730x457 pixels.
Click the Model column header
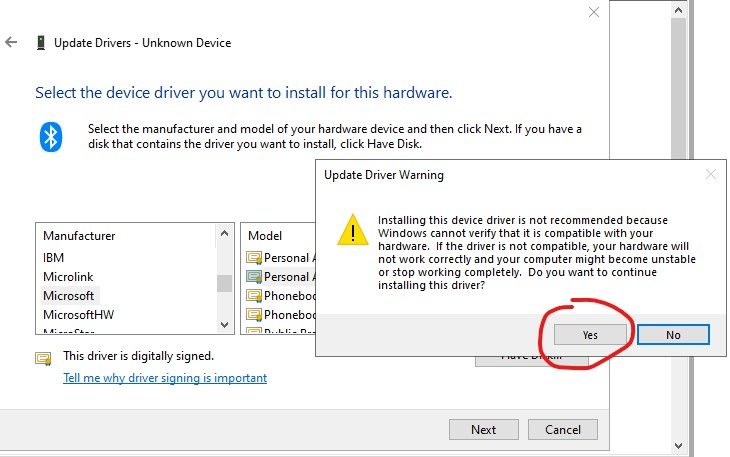265,236
